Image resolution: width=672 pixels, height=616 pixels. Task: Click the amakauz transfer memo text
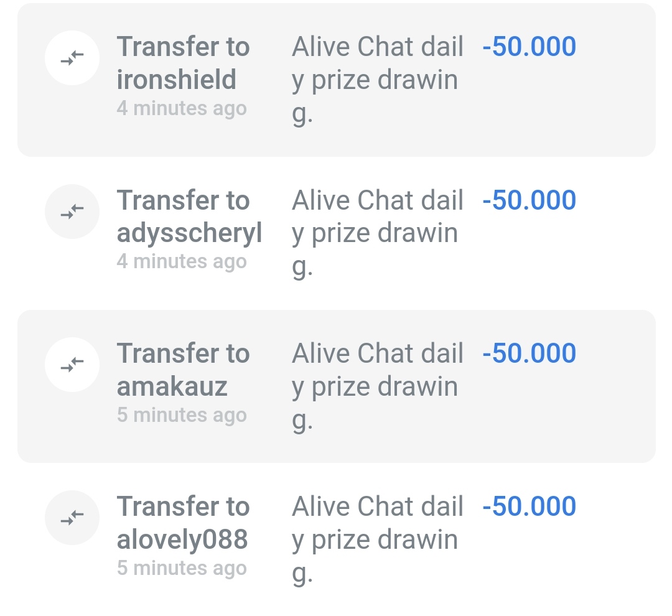click(x=378, y=386)
